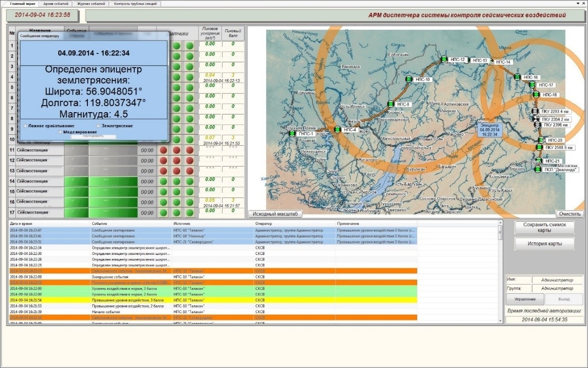This screenshot has height=368, width=588.
Task: Select the НПС-16 station marker
Action: 517,77
